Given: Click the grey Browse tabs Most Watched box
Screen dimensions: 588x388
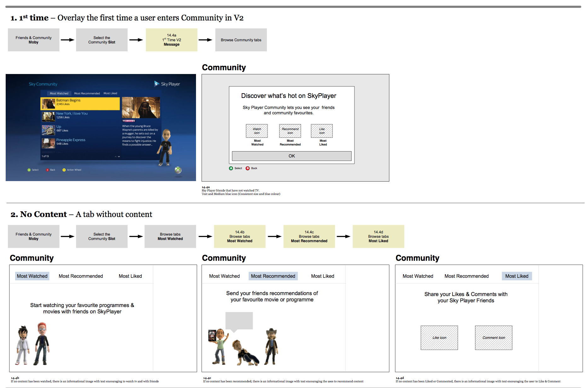Looking at the screenshot, I should point(170,237).
